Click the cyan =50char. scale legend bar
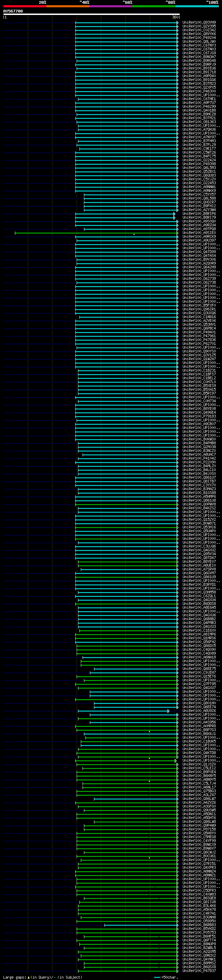The image size is (222, 980). pyautogui.click(x=157, y=977)
